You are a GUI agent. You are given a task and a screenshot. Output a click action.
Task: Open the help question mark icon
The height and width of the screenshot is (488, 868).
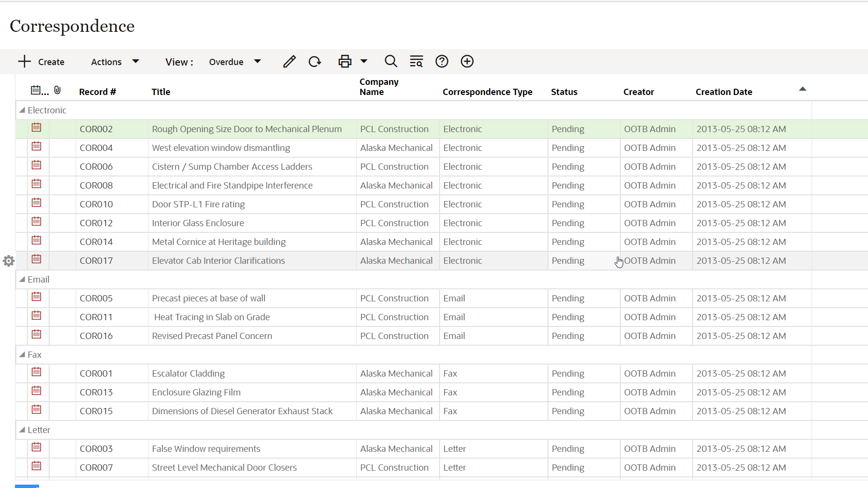[x=441, y=62]
